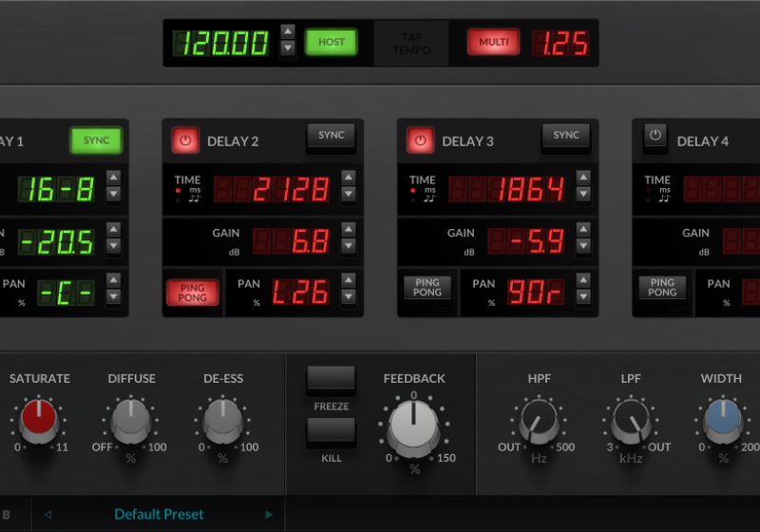Image resolution: width=760 pixels, height=532 pixels.
Task: Turn off Delay 2 power button
Action: 185,141
